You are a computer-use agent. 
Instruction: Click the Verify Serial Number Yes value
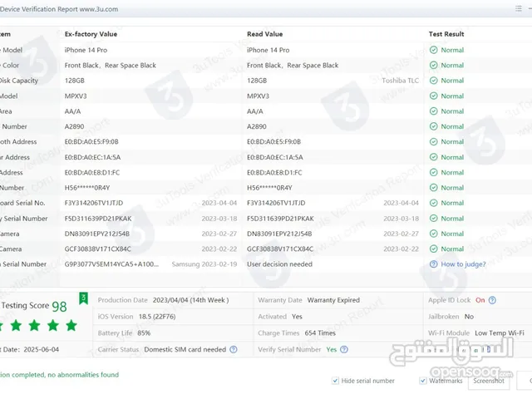click(332, 349)
